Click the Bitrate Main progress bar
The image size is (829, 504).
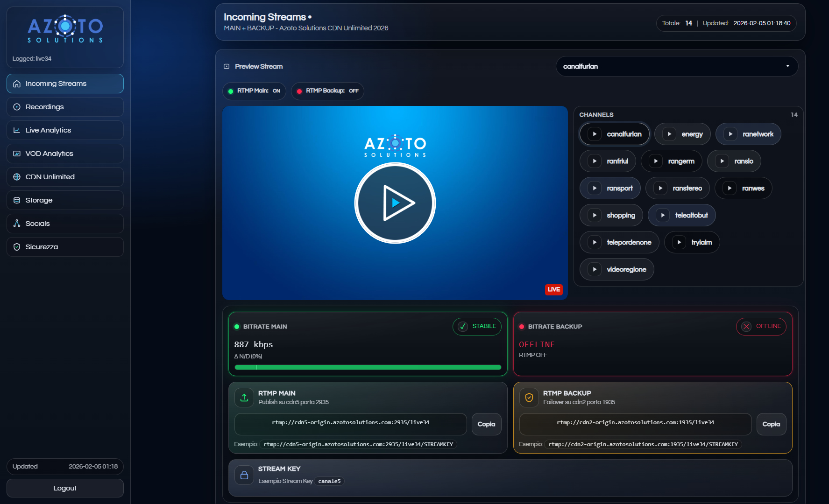coord(368,367)
